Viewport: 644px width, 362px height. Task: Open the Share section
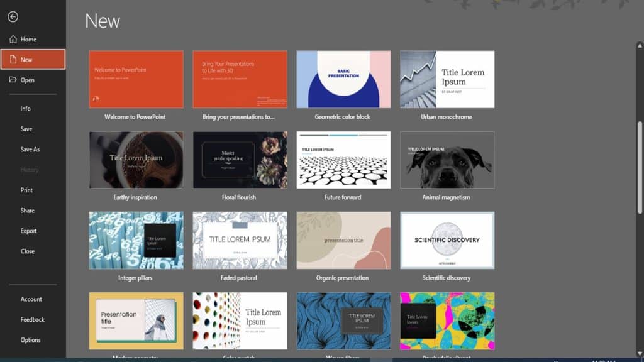[x=28, y=210]
